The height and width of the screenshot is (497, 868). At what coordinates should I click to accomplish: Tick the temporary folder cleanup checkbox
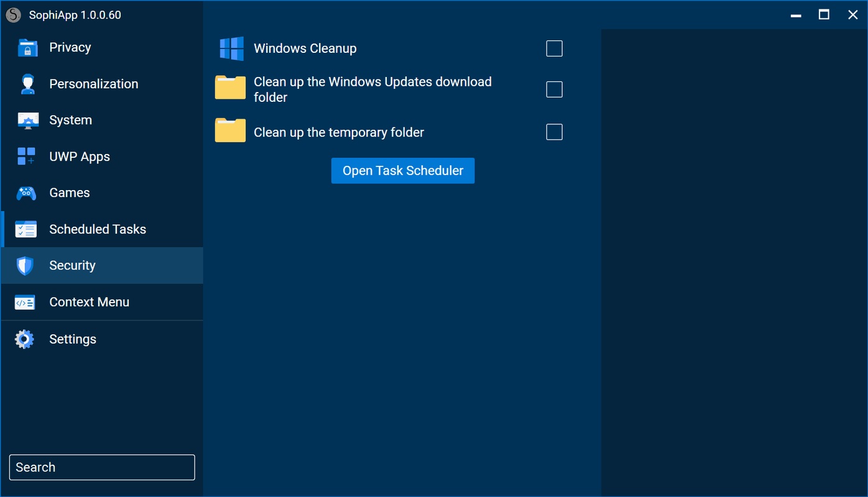[554, 132]
